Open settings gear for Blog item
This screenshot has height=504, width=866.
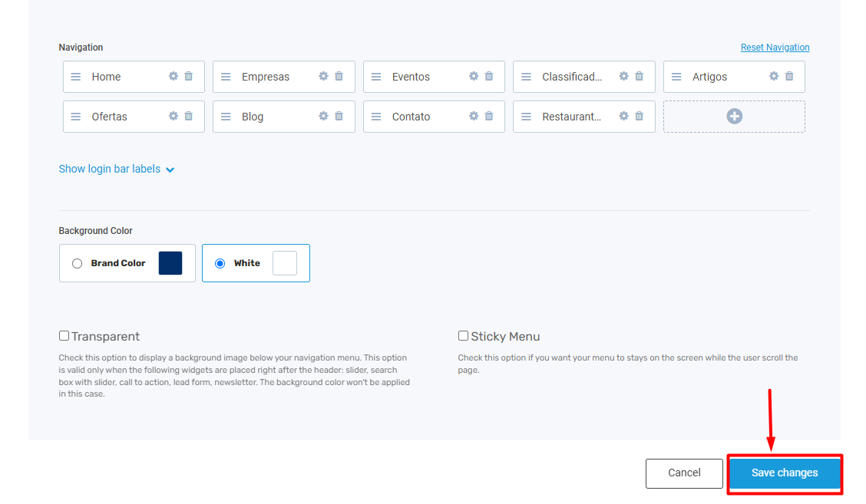pyautogui.click(x=324, y=116)
